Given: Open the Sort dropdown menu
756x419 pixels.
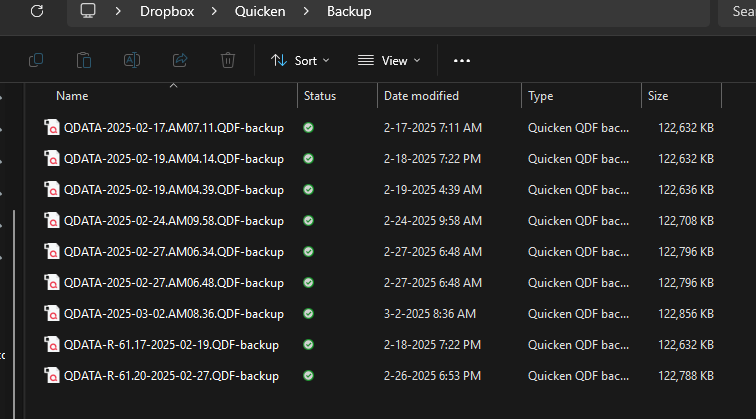Looking at the screenshot, I should (300, 61).
